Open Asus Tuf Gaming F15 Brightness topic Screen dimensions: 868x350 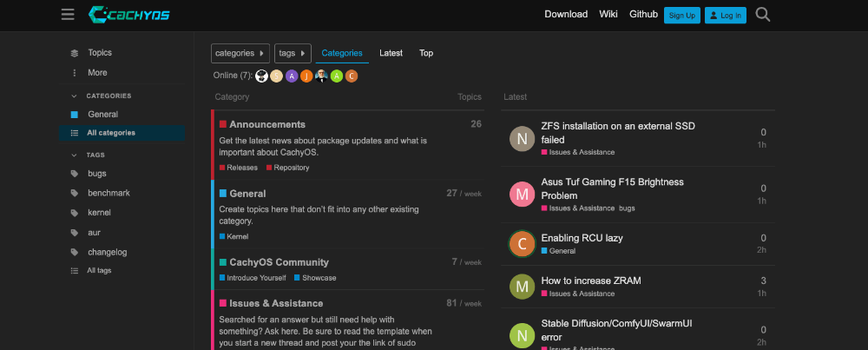pyautogui.click(x=612, y=188)
